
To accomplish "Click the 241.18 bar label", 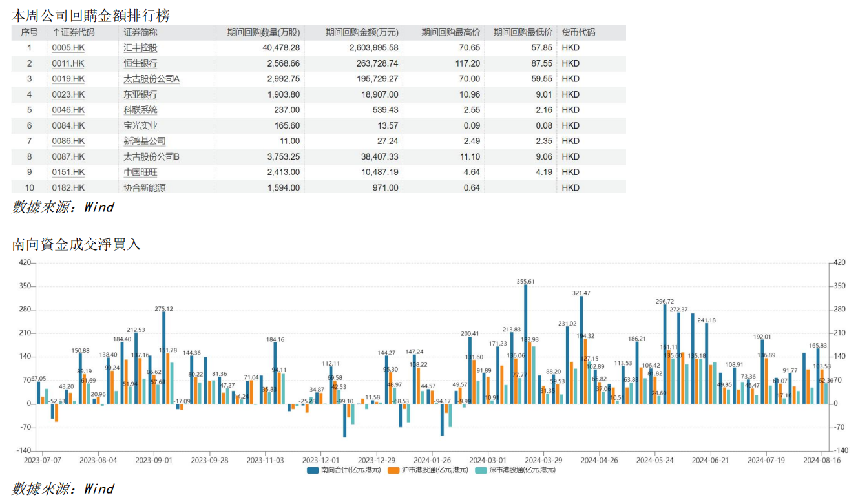I will (x=707, y=320).
